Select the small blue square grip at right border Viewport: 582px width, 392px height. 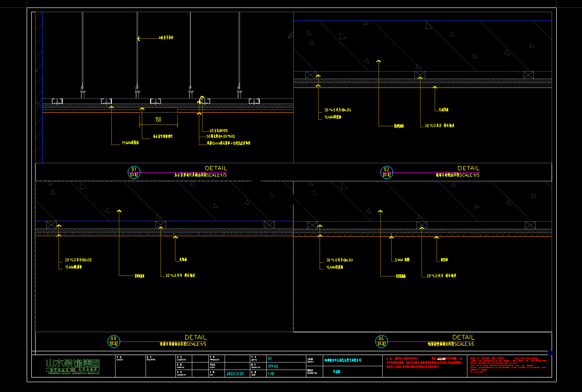(x=550, y=353)
